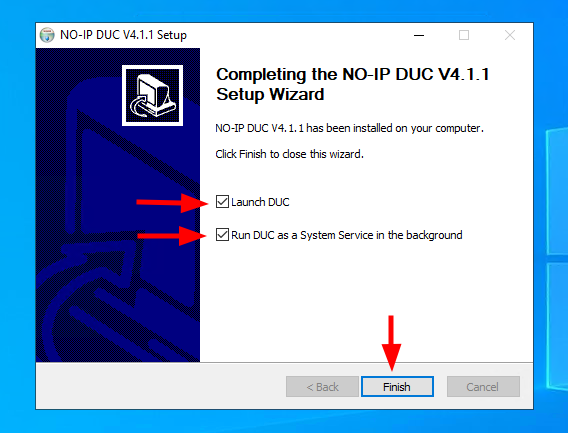Click the grayed-out maximize window button
The height and width of the screenshot is (433, 568).
point(464,35)
